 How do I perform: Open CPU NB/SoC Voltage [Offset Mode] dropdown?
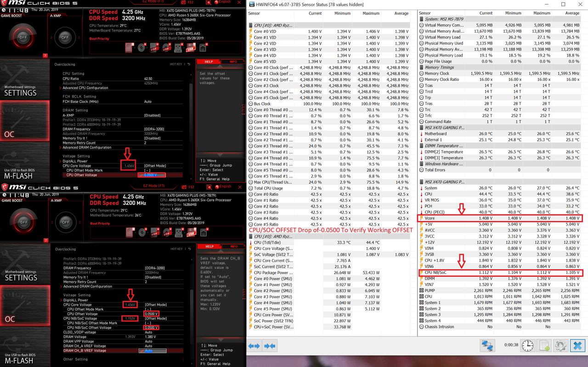coord(156,318)
